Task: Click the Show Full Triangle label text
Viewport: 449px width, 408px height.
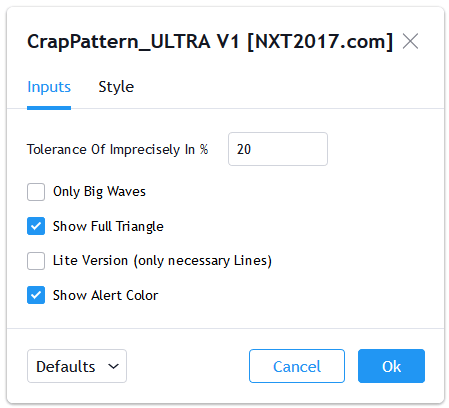Action: click(108, 226)
